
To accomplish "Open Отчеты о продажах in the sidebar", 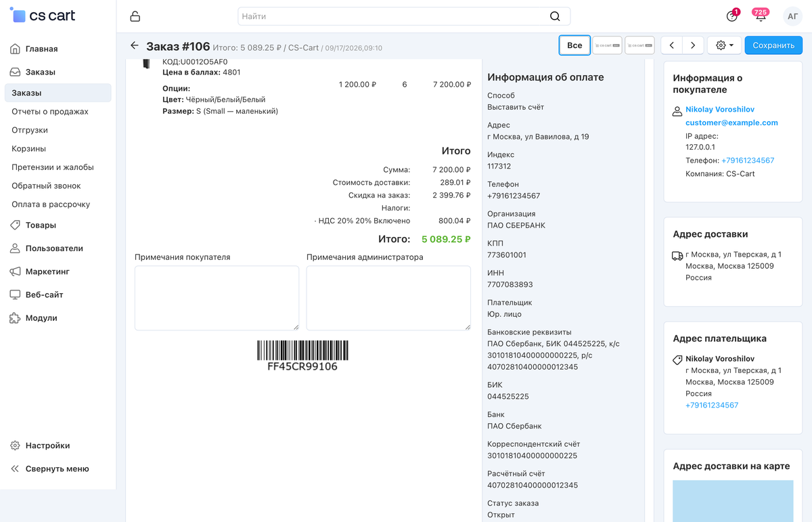I will (x=50, y=112).
